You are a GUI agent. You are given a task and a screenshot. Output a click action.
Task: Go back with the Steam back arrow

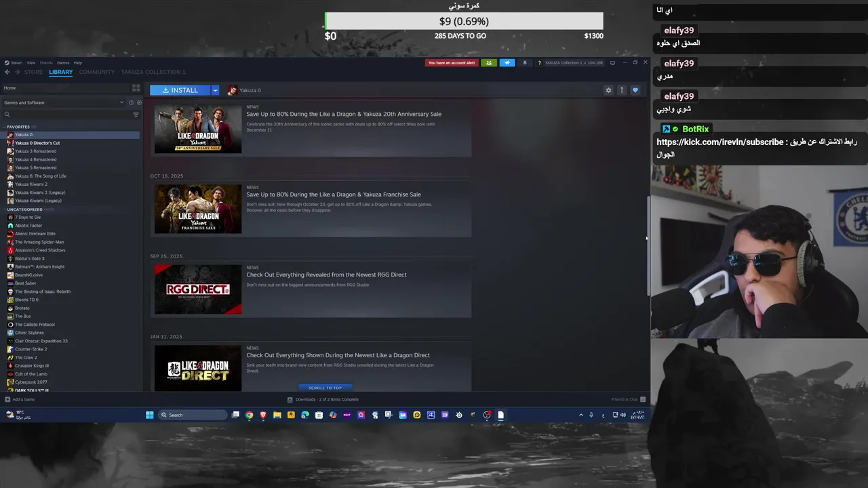7,72
